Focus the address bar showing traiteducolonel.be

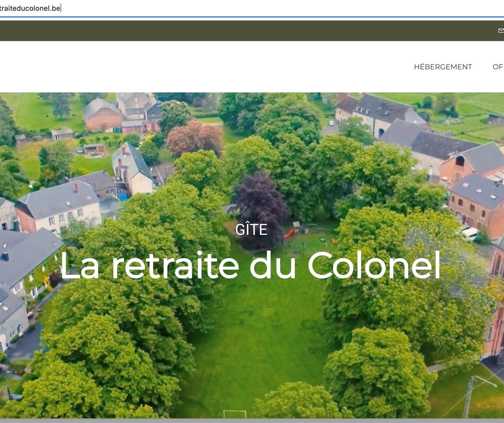[x=30, y=8]
